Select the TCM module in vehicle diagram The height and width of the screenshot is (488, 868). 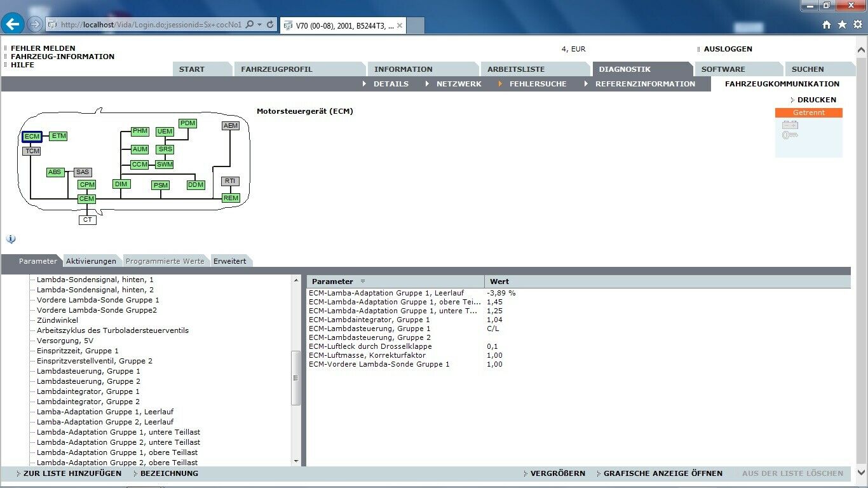click(32, 151)
